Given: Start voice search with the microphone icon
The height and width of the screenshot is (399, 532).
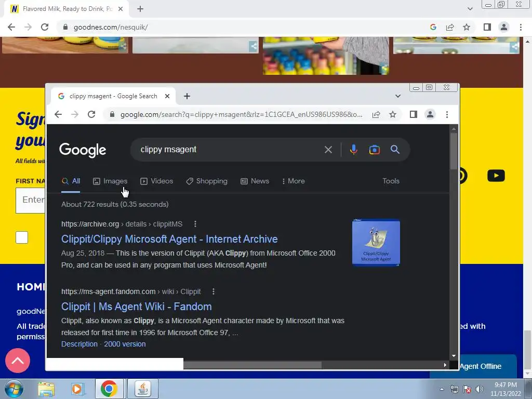Looking at the screenshot, I should tap(353, 150).
